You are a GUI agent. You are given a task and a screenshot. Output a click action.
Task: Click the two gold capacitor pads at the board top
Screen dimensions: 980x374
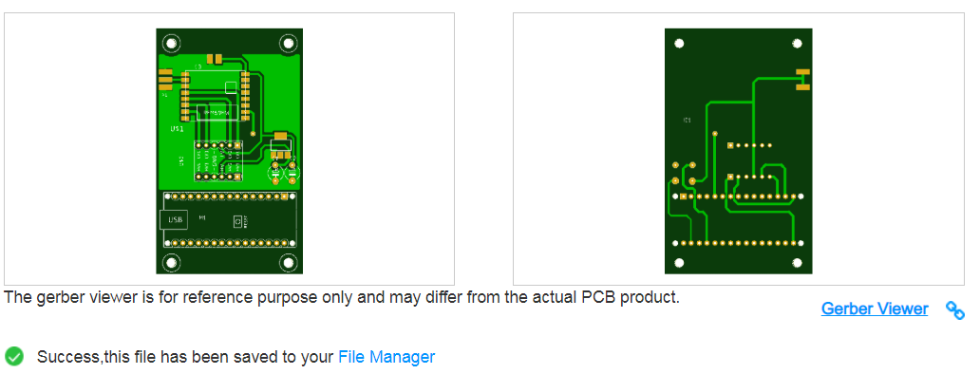[215, 59]
